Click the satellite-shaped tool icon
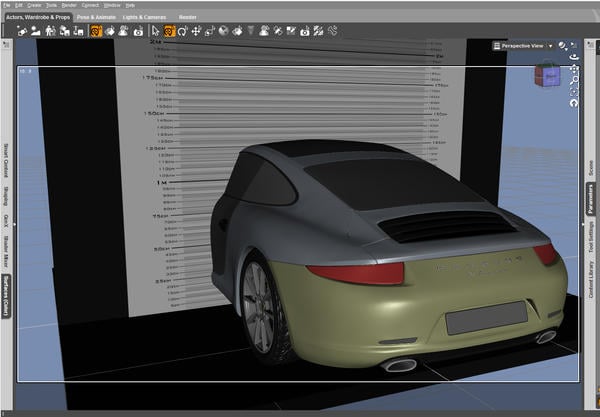 pos(278,31)
